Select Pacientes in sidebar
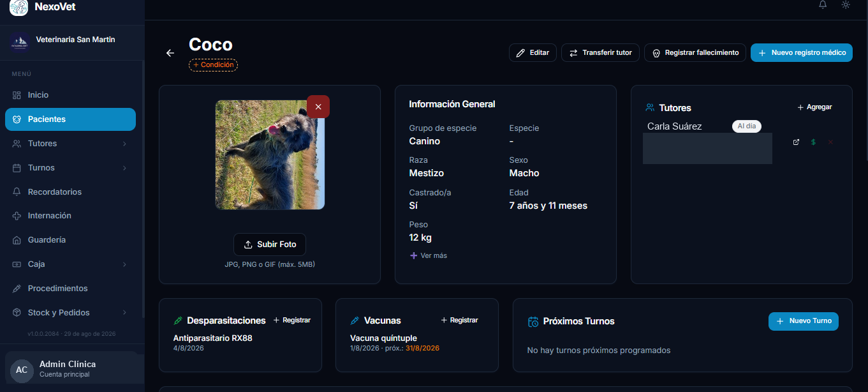Screen dimensions: 868x392 (70, 119)
